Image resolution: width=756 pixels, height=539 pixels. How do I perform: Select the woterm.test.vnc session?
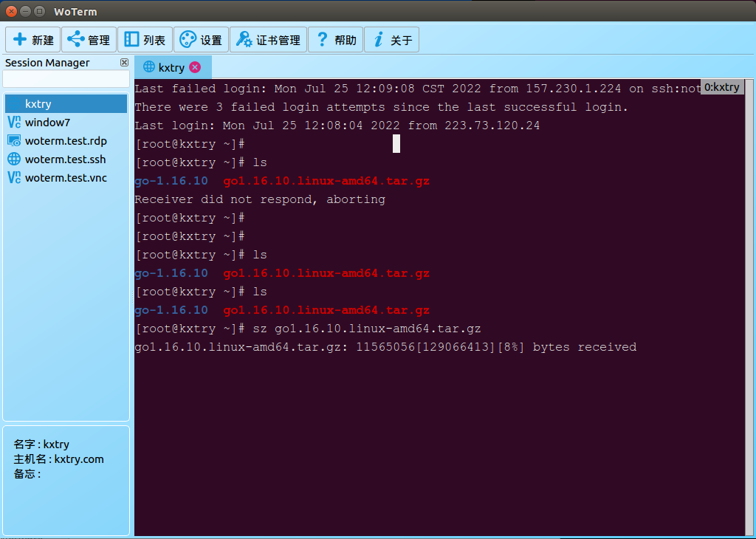point(66,178)
